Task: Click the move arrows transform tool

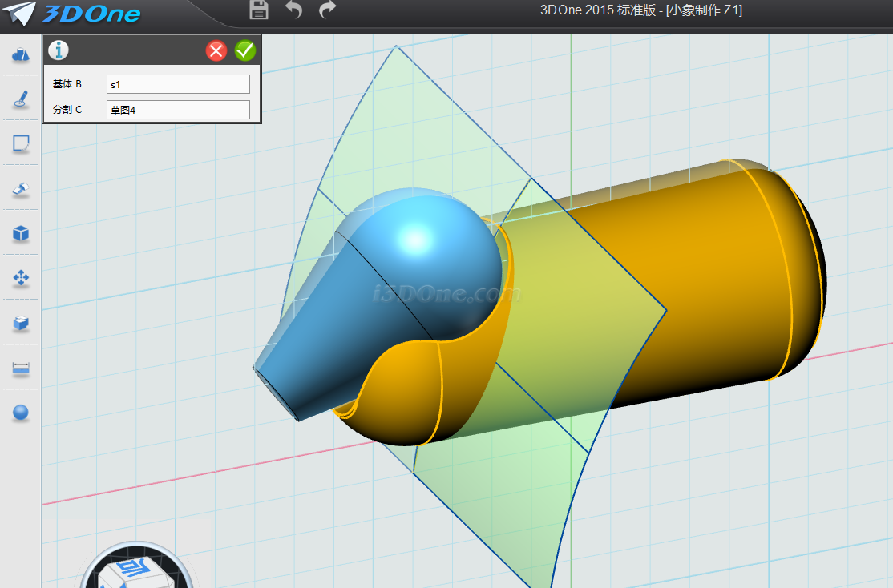Action: (x=21, y=279)
